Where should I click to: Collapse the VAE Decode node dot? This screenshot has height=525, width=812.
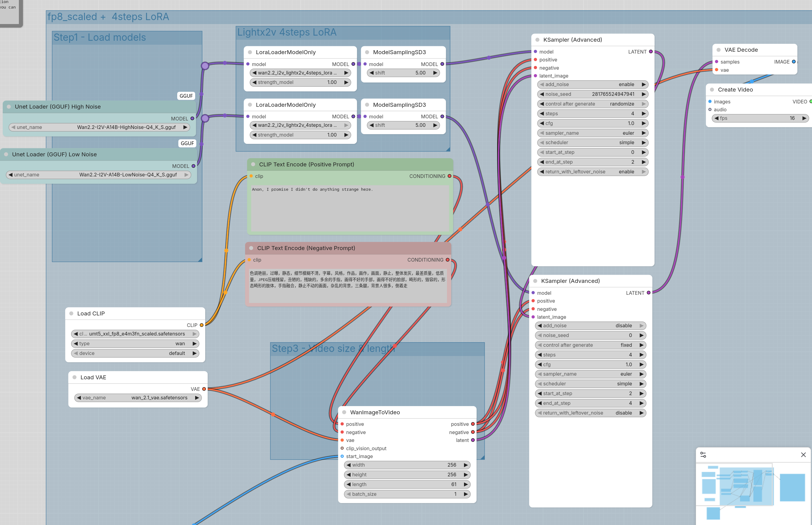click(x=719, y=50)
